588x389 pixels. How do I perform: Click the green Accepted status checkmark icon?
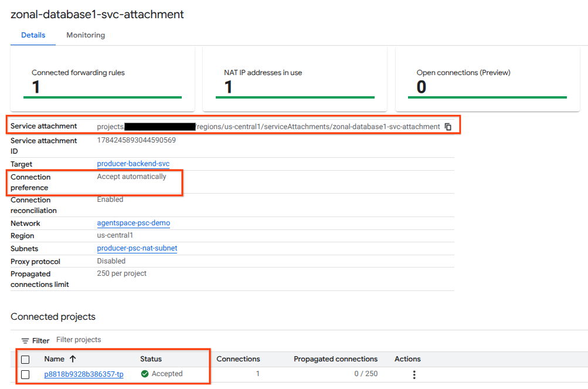(145, 374)
